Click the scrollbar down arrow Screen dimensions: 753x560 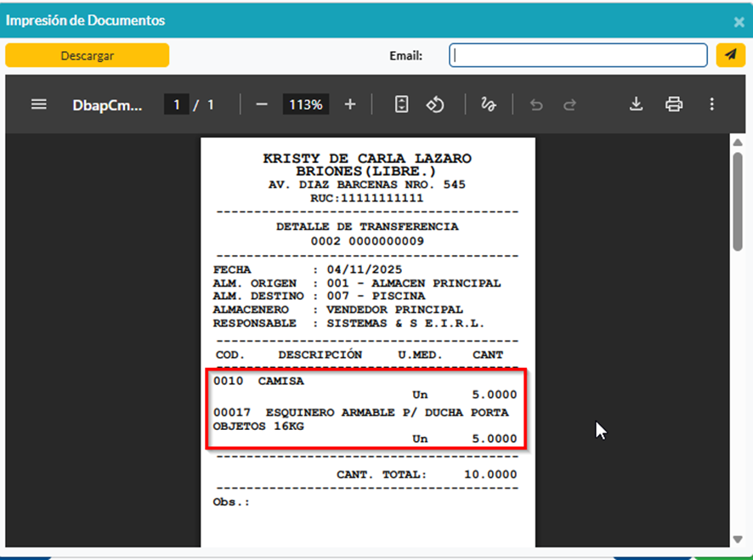[738, 539]
